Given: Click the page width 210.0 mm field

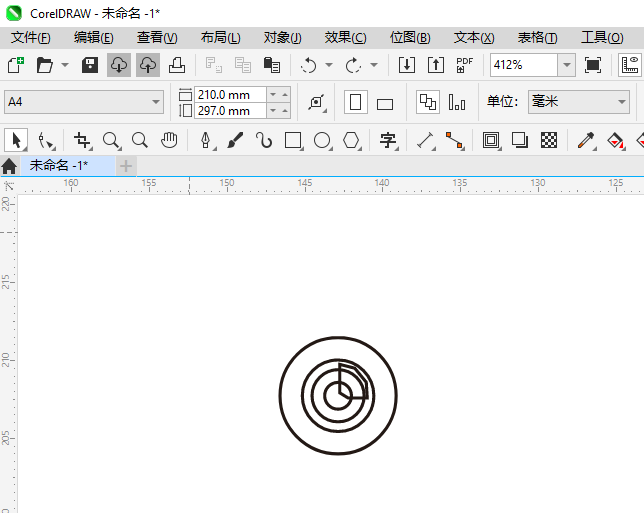Looking at the screenshot, I should 230,94.
